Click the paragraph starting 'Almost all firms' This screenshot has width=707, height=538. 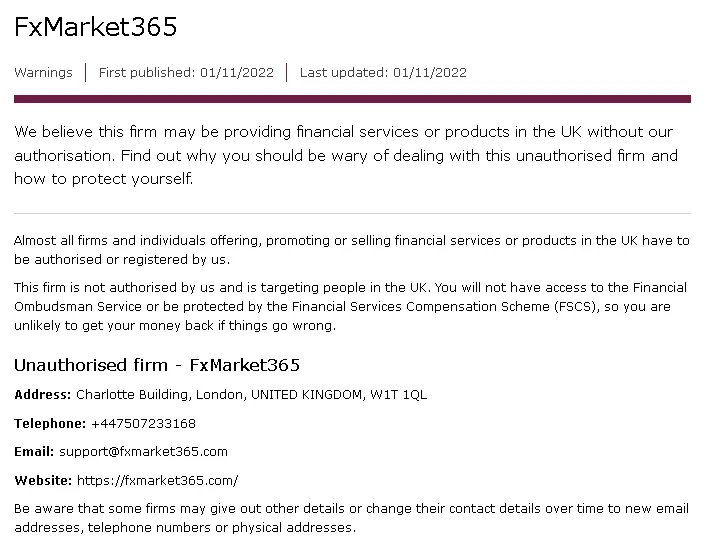coord(352,250)
